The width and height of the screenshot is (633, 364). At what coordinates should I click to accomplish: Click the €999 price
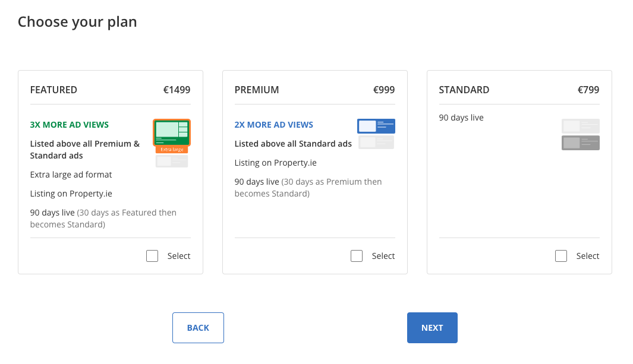coord(384,90)
